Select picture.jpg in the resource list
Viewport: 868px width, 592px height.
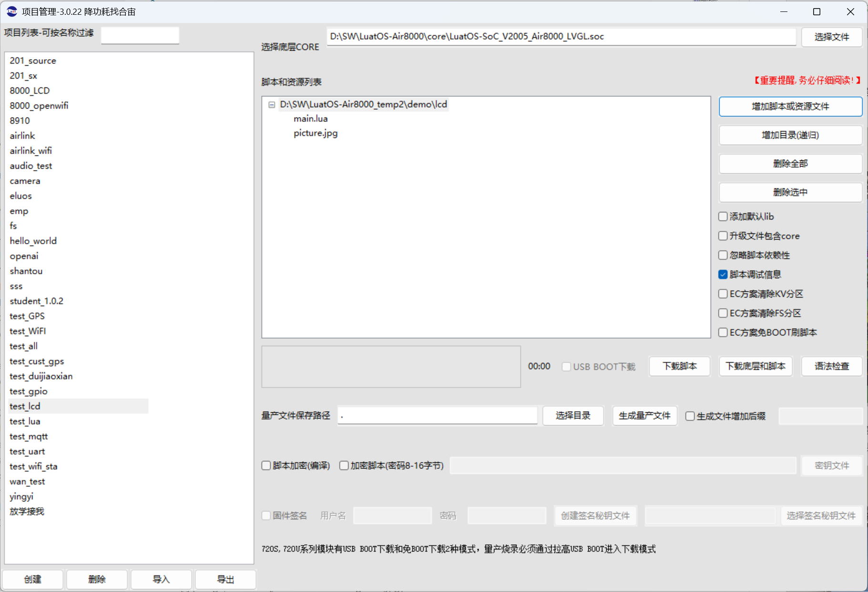click(316, 133)
